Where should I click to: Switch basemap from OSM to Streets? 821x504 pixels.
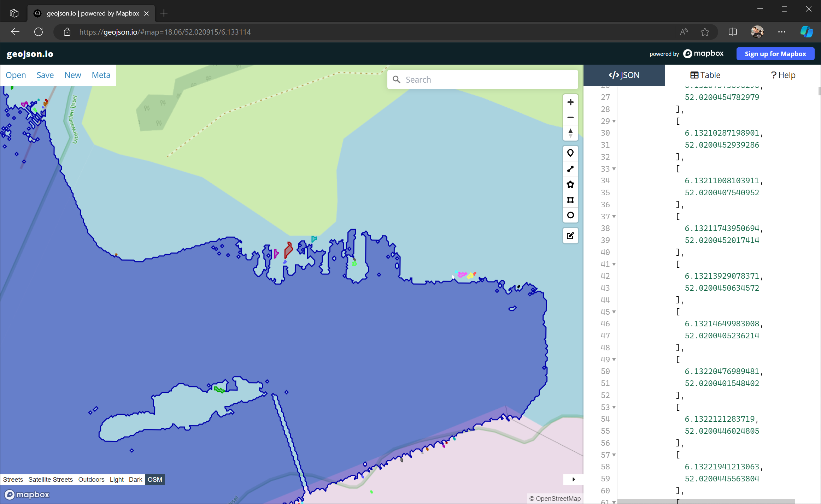[x=13, y=479]
